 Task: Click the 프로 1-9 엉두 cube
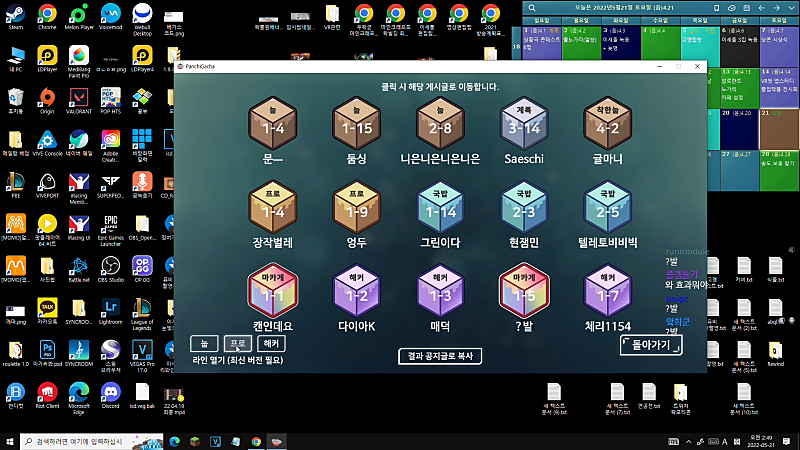click(356, 207)
